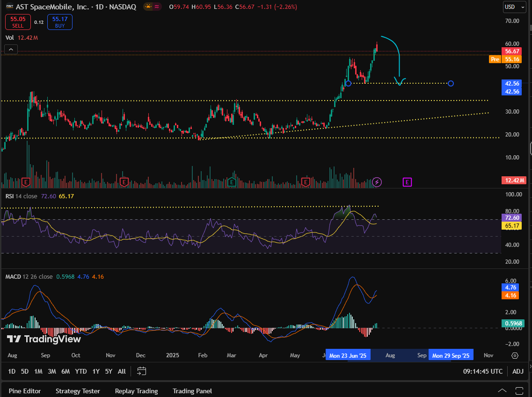
Task: Open the USD currency dropdown
Action: (514, 7)
